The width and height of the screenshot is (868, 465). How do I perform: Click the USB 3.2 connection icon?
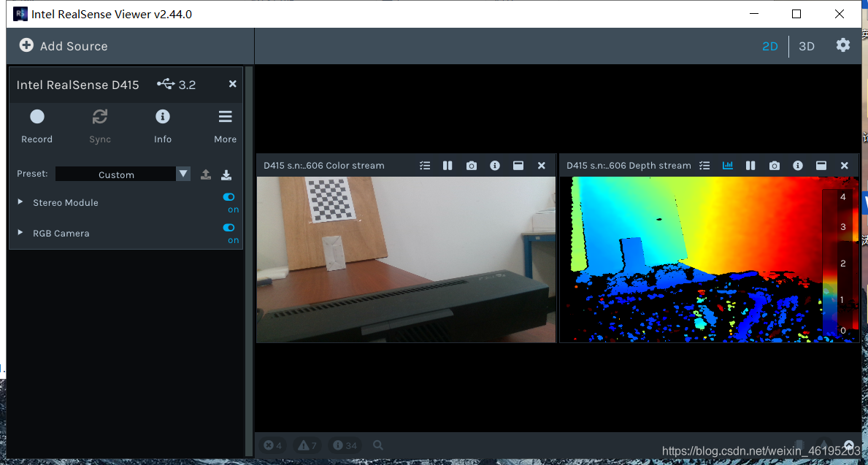166,84
